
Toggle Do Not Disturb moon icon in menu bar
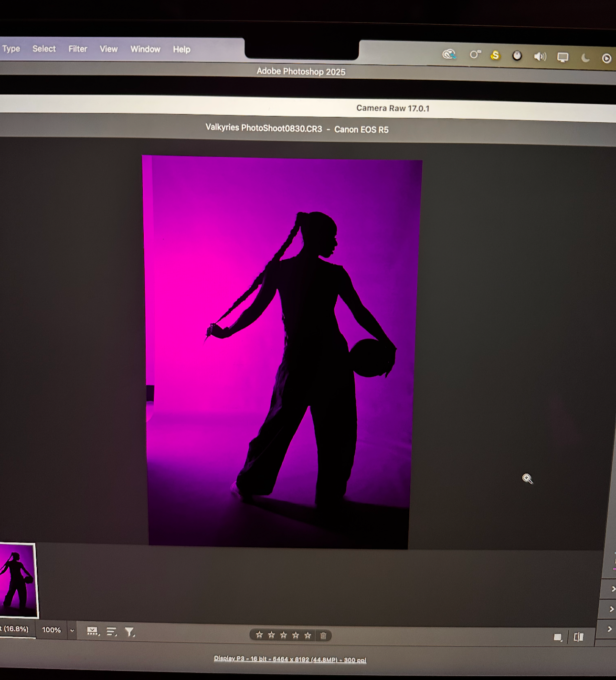pos(586,57)
